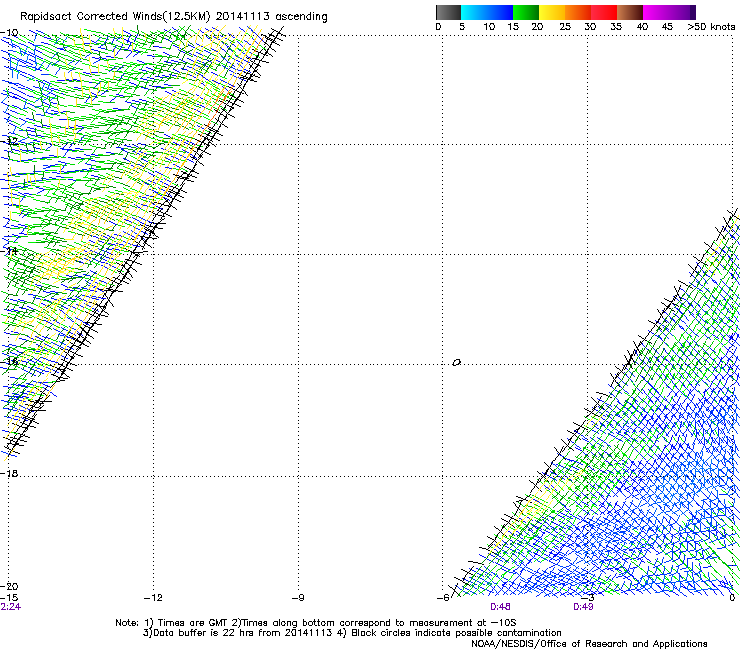Select the blue 10–15 knots legend color
Screen dimensions: 740x650
pos(500,12)
